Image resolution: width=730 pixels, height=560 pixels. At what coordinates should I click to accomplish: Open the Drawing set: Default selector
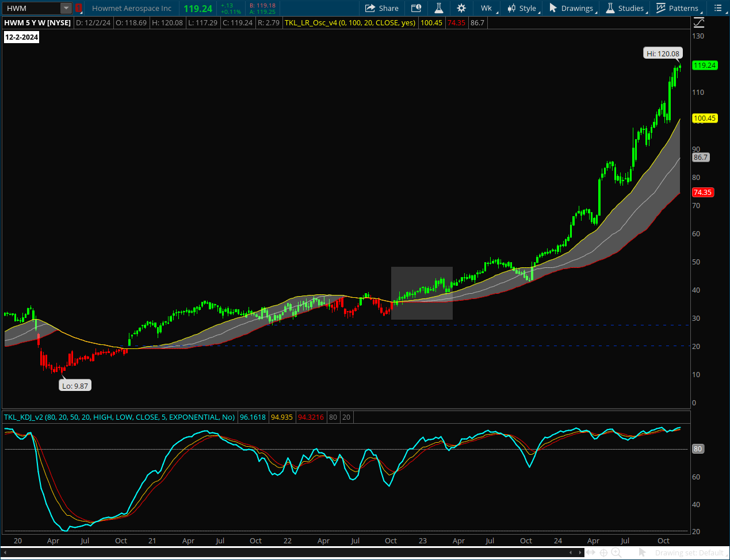point(689,553)
